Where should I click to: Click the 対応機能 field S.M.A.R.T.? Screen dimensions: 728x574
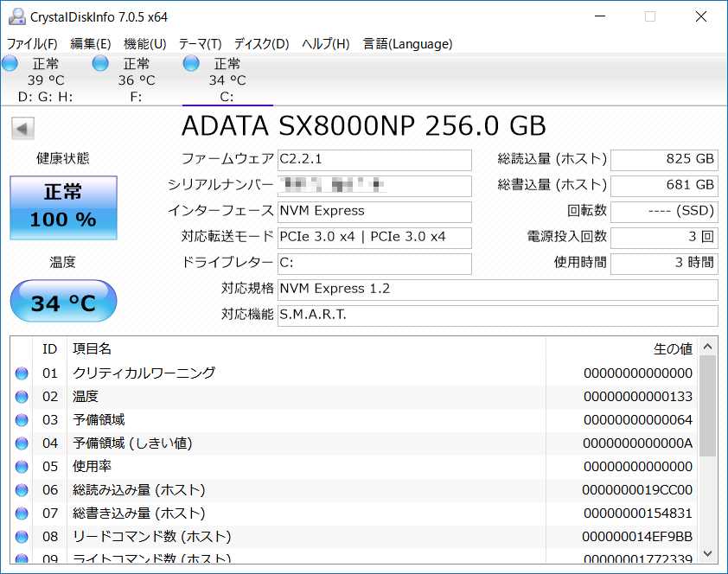(x=498, y=316)
